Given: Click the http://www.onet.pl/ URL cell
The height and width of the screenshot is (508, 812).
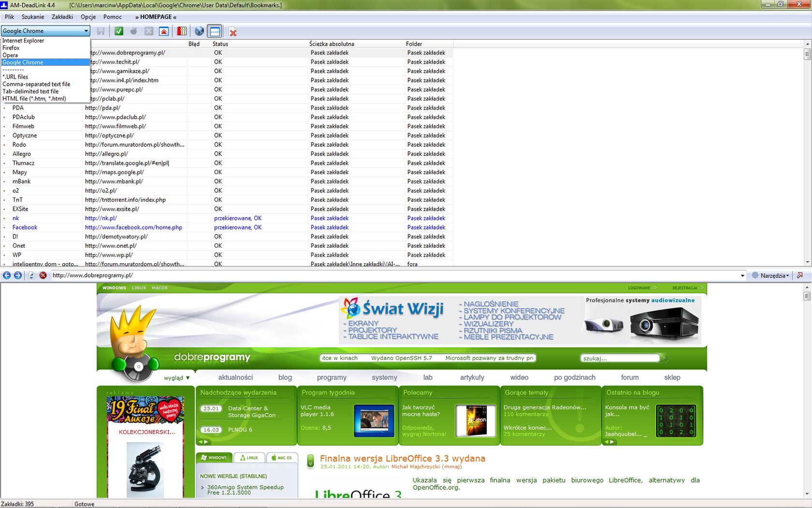Looking at the screenshot, I should point(111,246).
